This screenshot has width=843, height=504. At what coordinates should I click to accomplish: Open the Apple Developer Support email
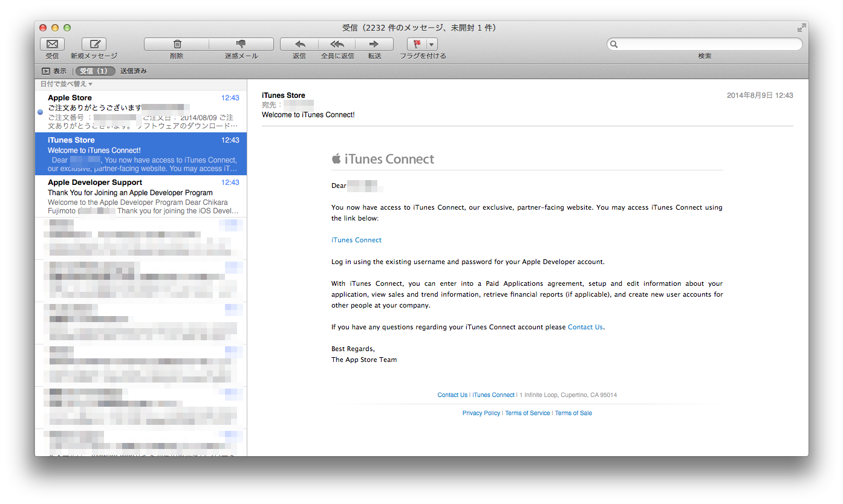[141, 196]
